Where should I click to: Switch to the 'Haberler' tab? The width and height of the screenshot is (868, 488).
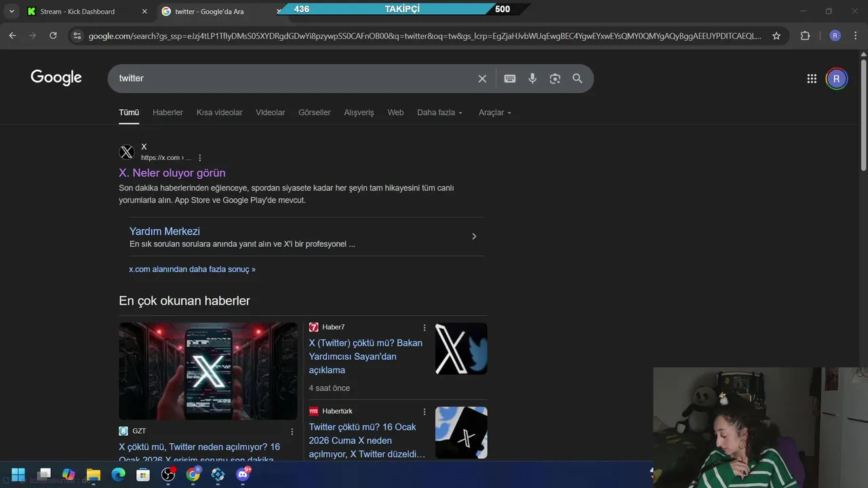[167, 113]
